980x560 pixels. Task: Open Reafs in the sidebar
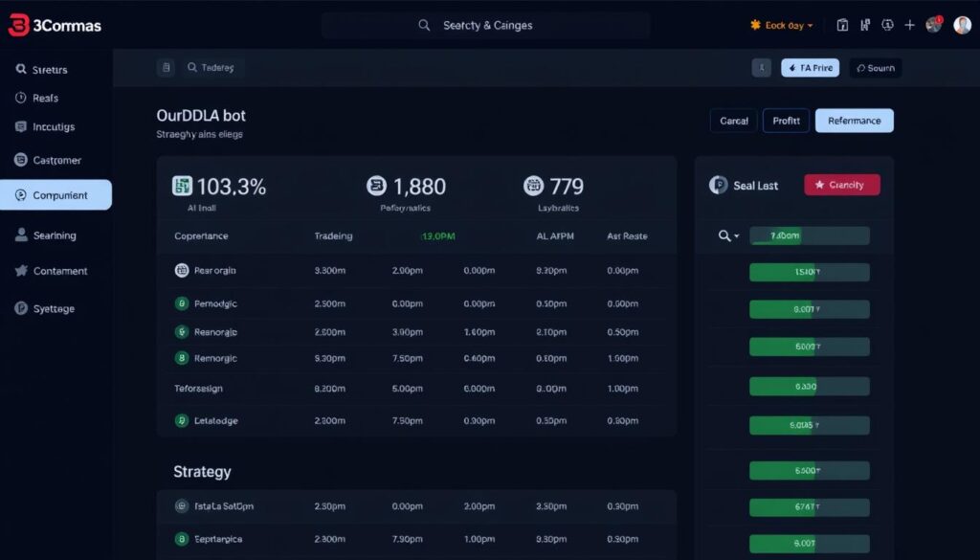tap(37, 99)
